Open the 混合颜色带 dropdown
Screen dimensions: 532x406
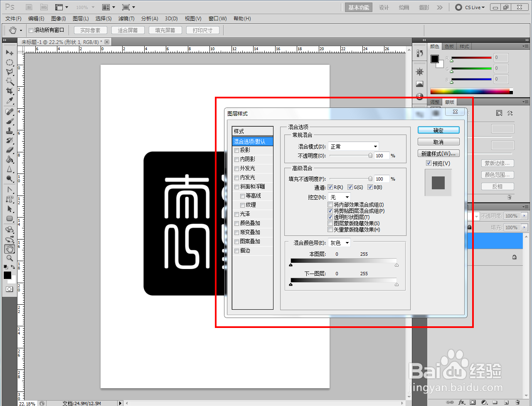[x=339, y=243]
